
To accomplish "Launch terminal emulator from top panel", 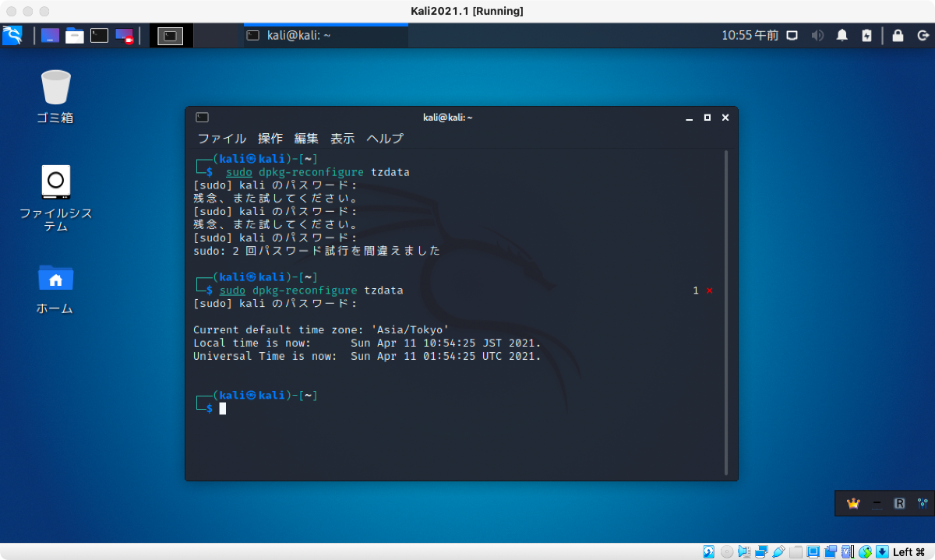I will coord(99,35).
